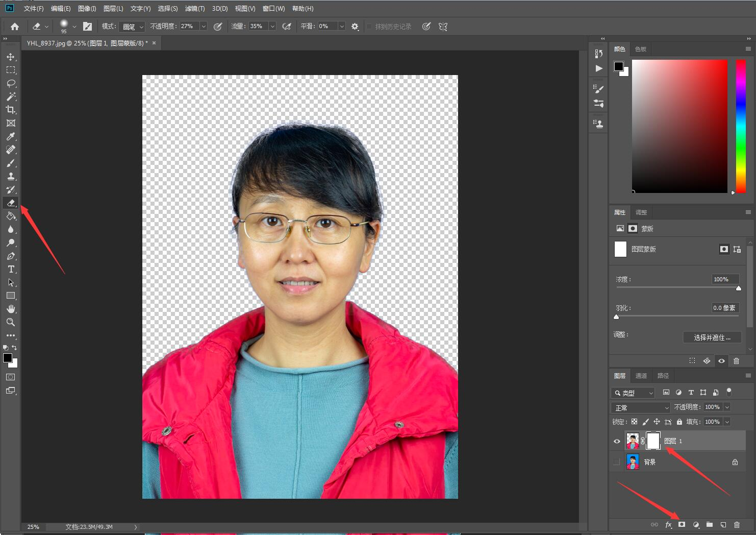Select the Move tool
This screenshot has height=535, width=756.
click(11, 57)
